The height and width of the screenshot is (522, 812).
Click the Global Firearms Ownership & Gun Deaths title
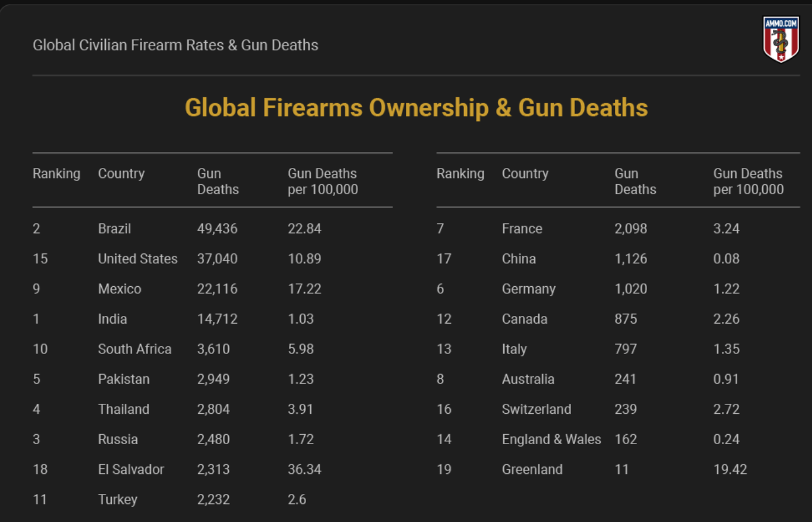(416, 108)
